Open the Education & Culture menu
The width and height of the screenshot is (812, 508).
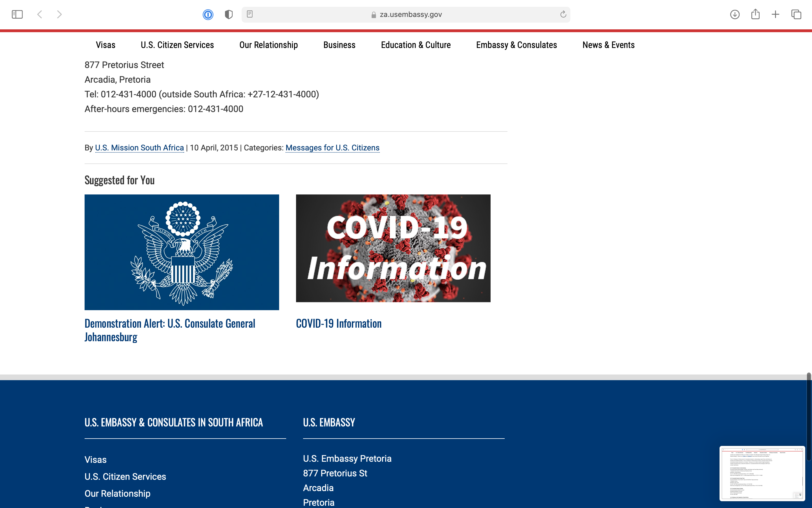click(416, 45)
